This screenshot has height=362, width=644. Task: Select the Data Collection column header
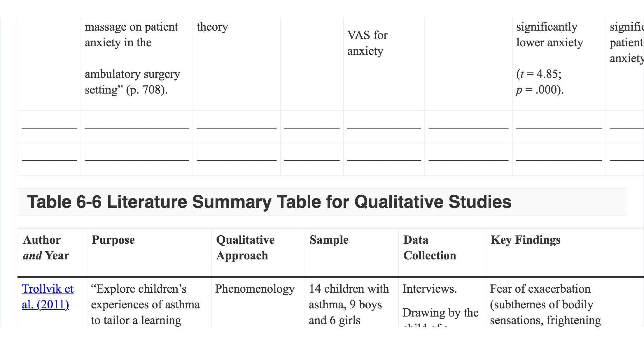430,248
